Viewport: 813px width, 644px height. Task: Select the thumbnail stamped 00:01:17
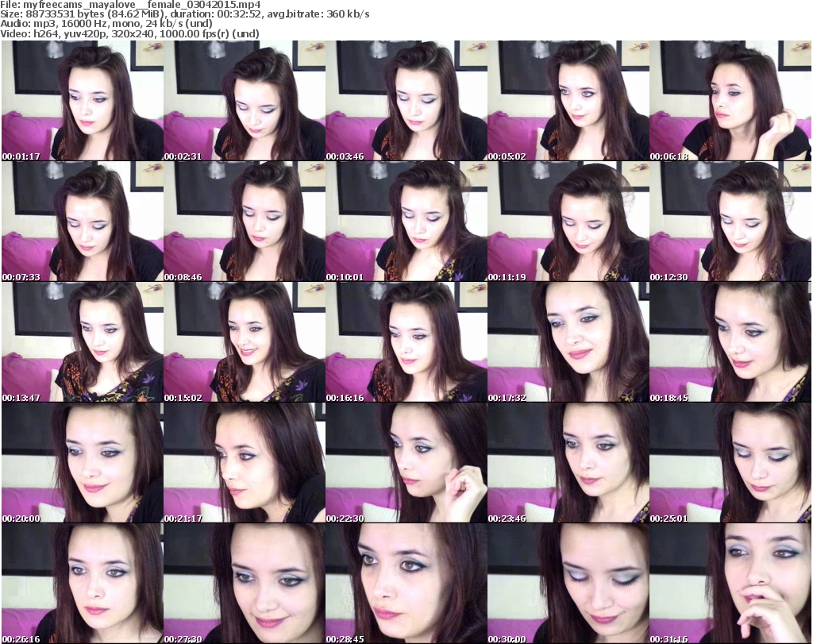coord(83,101)
